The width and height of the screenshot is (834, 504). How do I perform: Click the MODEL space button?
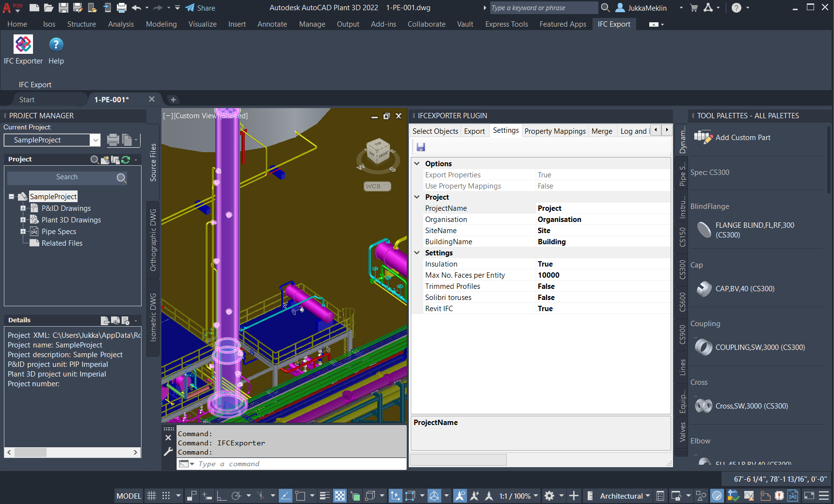128,496
